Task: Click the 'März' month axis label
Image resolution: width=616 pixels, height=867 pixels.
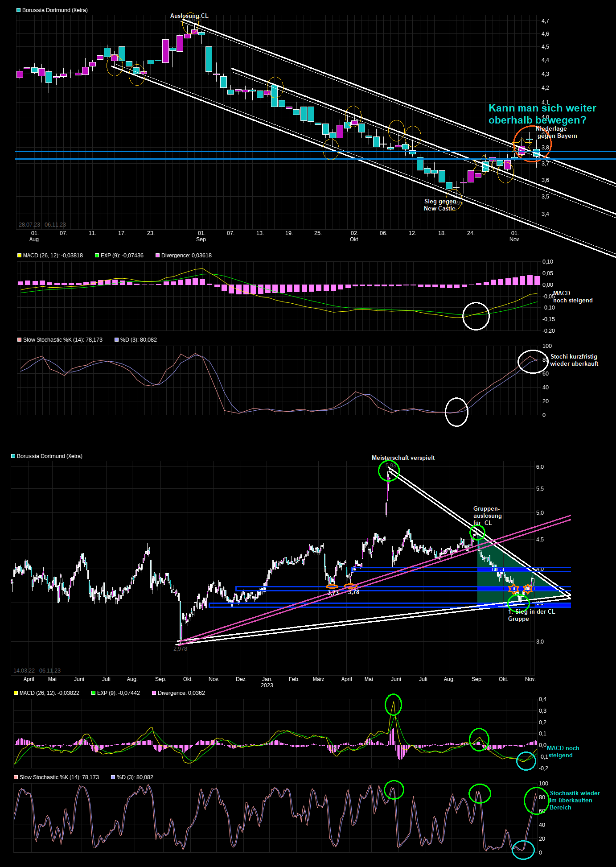Action: [x=318, y=679]
